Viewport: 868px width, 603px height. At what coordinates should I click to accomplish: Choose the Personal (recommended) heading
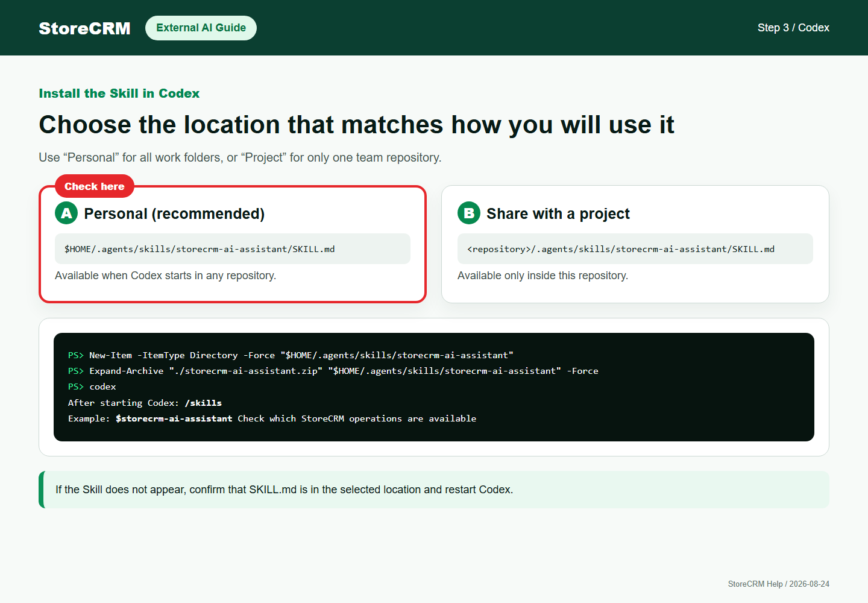coord(174,213)
